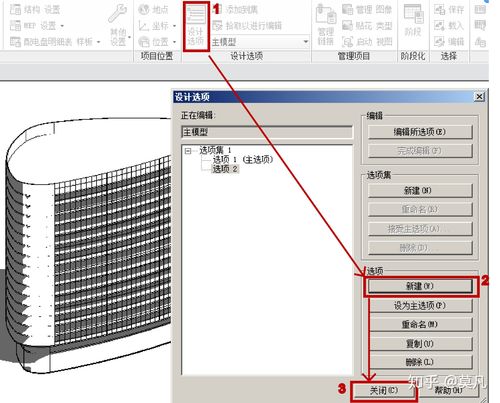Image resolution: width=500 pixels, height=403 pixels.
Task: Click the 完成编辑(F) button
Action: click(420, 151)
